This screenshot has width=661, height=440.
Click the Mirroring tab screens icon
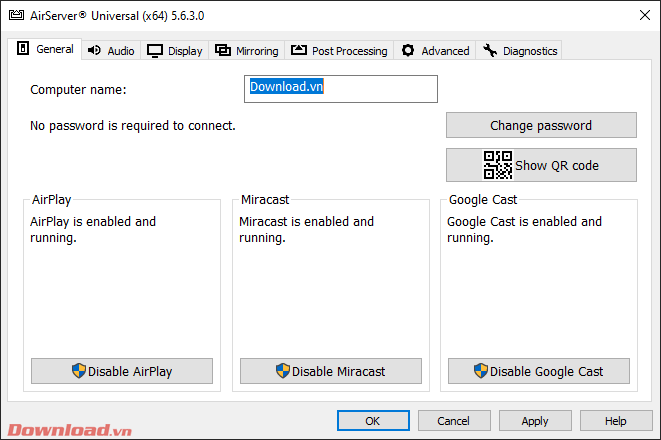click(x=223, y=51)
